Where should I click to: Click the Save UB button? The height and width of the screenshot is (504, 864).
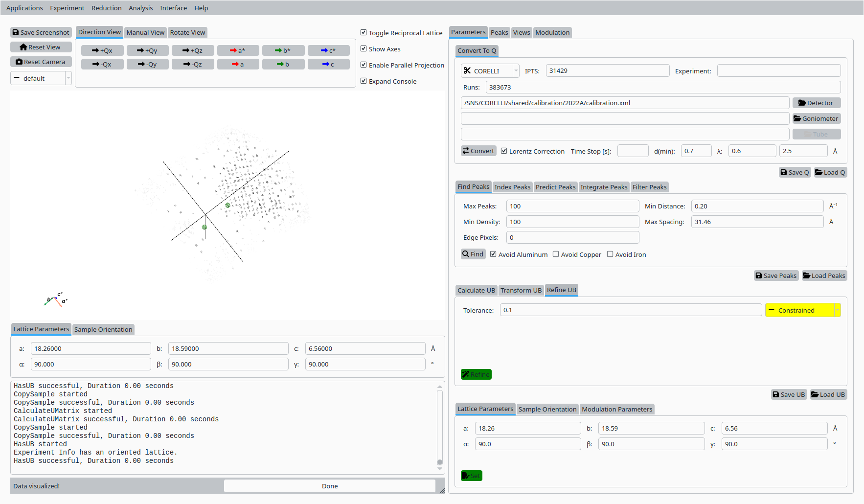(789, 394)
